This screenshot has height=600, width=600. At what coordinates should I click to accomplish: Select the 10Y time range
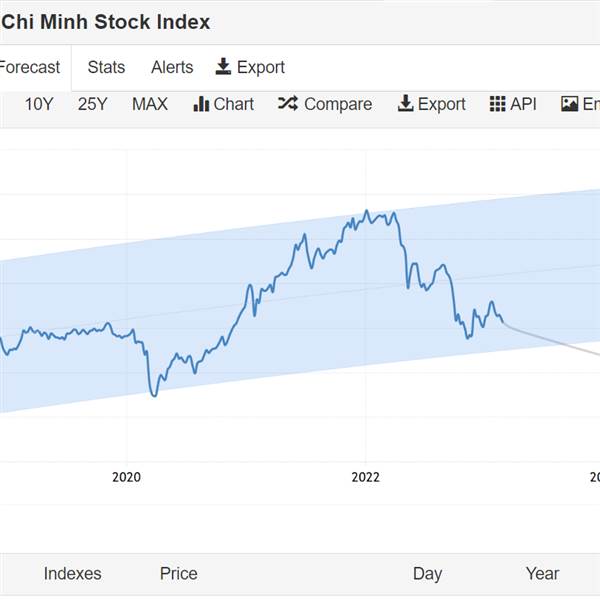(39, 104)
